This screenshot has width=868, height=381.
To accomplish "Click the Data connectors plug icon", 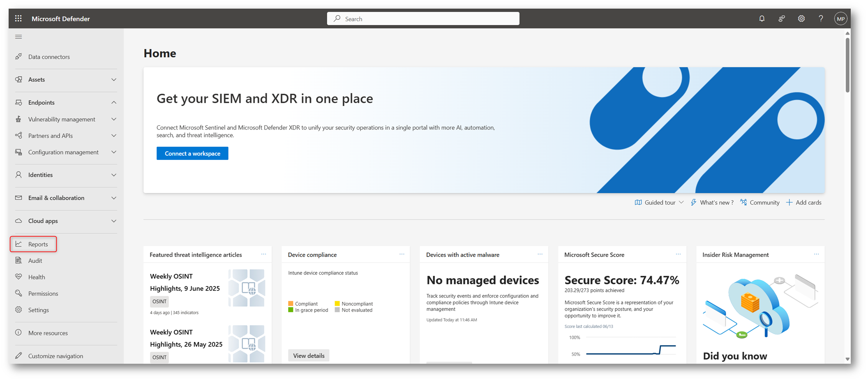I will [18, 57].
